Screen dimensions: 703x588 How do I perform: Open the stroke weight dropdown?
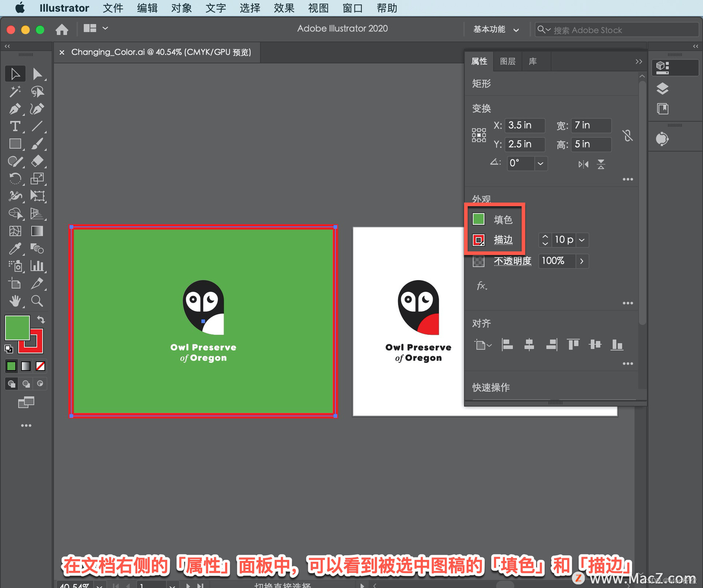582,240
